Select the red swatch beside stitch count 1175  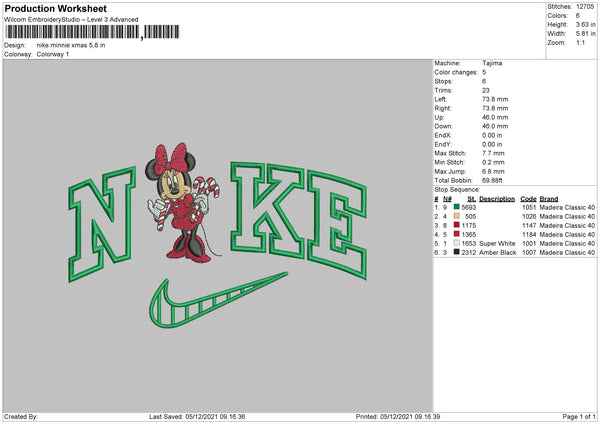[x=456, y=225]
